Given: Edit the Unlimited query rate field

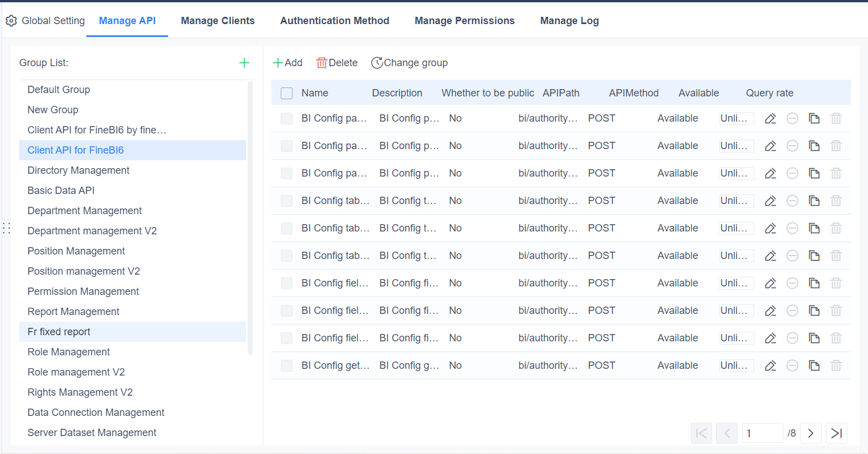Looking at the screenshot, I should pyautogui.click(x=736, y=118).
